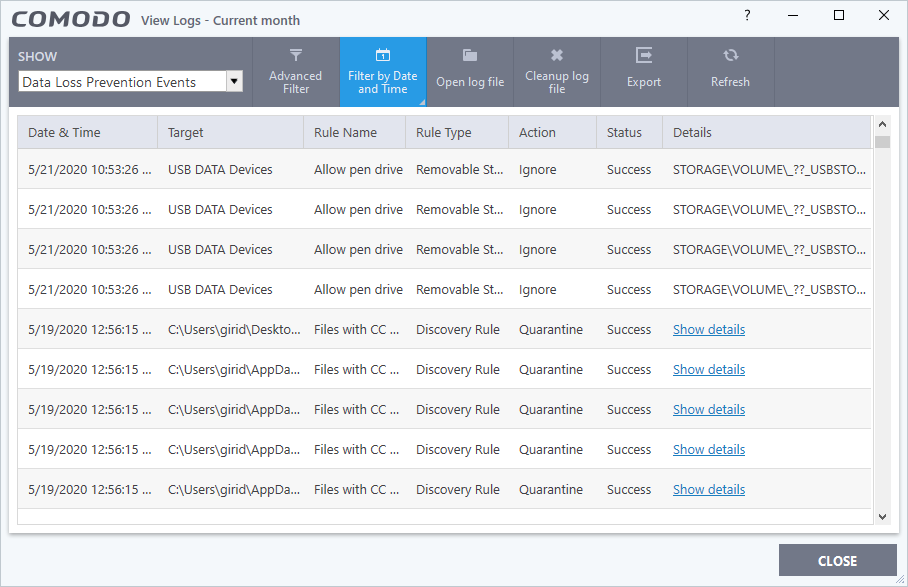Click the scrollbar up arrow
This screenshot has width=908, height=587.
(883, 124)
